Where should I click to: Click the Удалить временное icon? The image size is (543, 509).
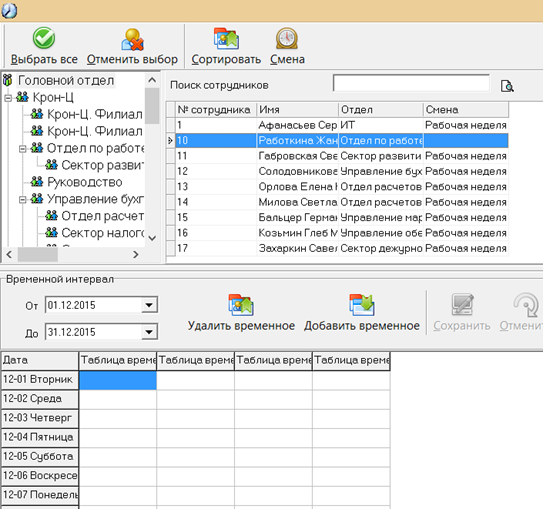(241, 305)
